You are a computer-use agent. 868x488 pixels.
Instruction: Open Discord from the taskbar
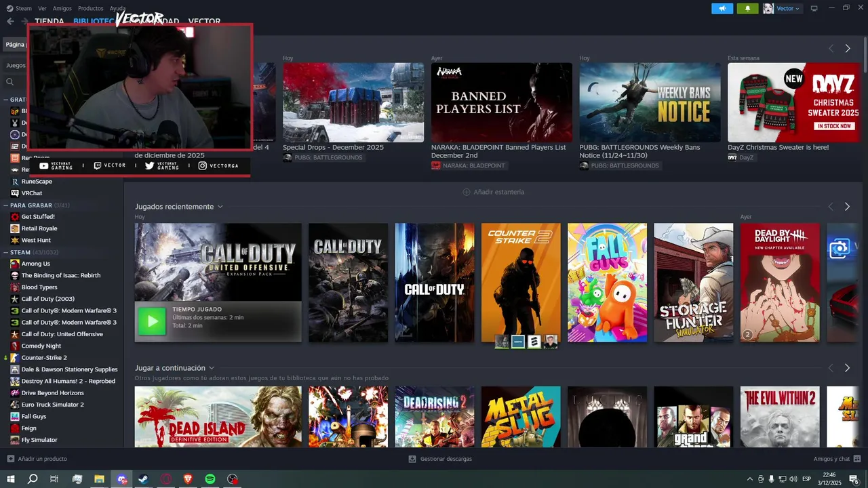(x=121, y=479)
